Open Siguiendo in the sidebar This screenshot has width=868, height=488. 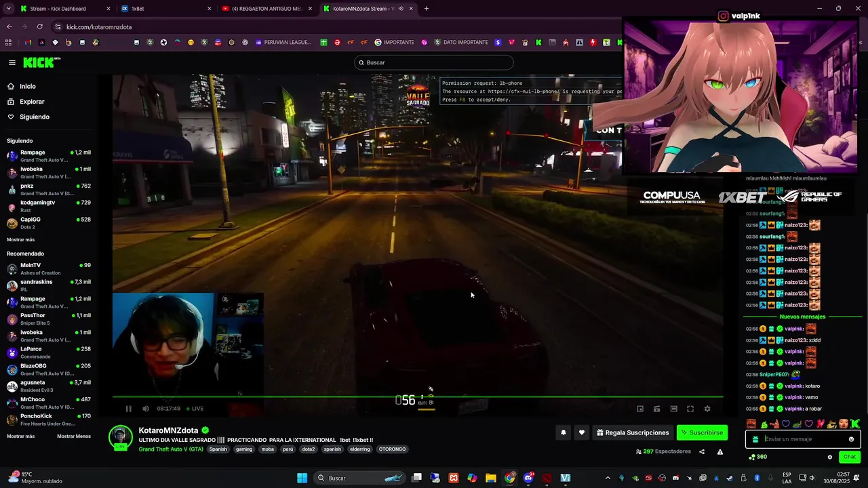(34, 117)
